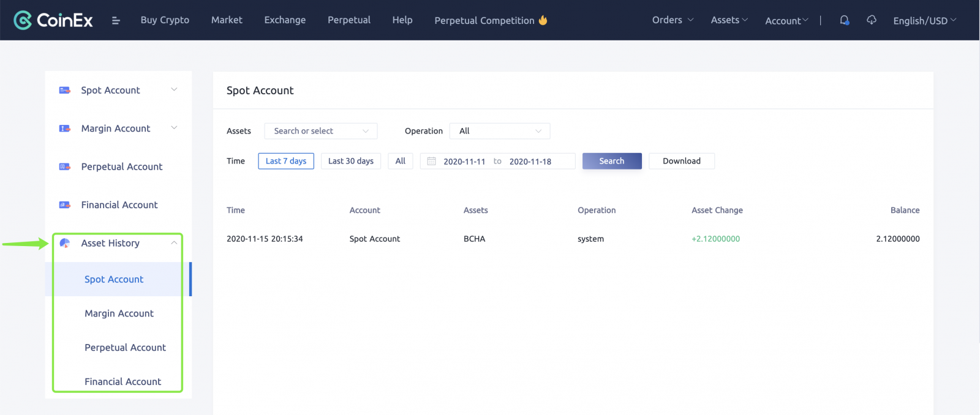Select Perpetual Account under Asset History
Screen dimensions: 980x415
tap(125, 348)
